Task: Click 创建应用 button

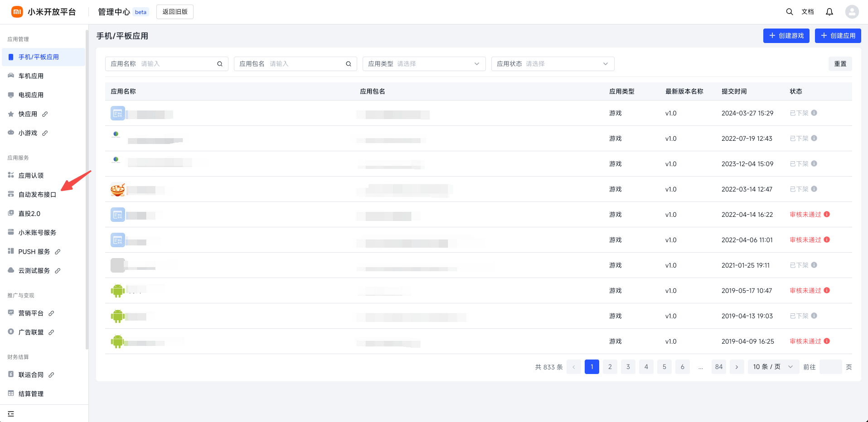Action: point(838,36)
